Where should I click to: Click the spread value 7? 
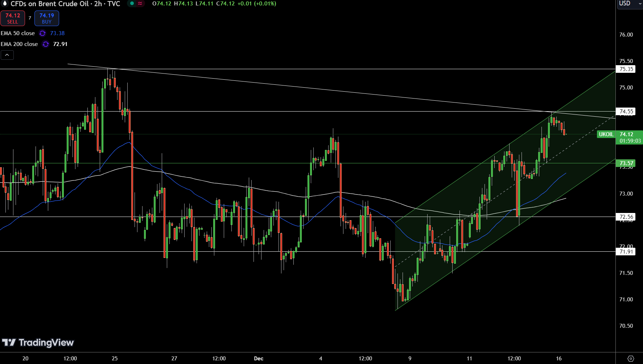coord(30,18)
